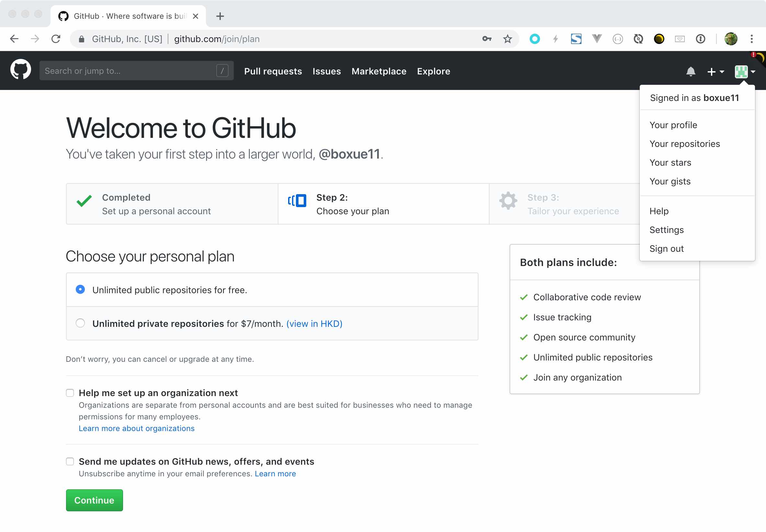Click the cyan circle extension icon
The image size is (766, 532).
(x=535, y=39)
